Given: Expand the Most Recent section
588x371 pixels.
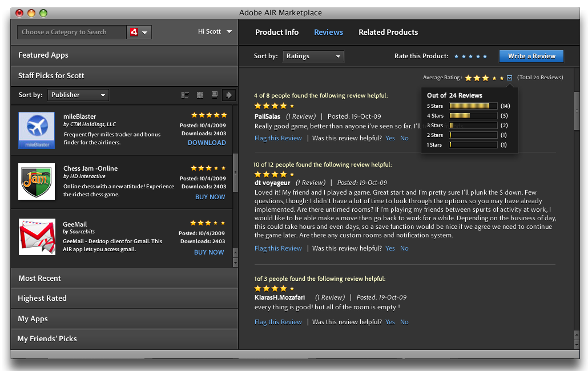Looking at the screenshot, I should coord(124,278).
